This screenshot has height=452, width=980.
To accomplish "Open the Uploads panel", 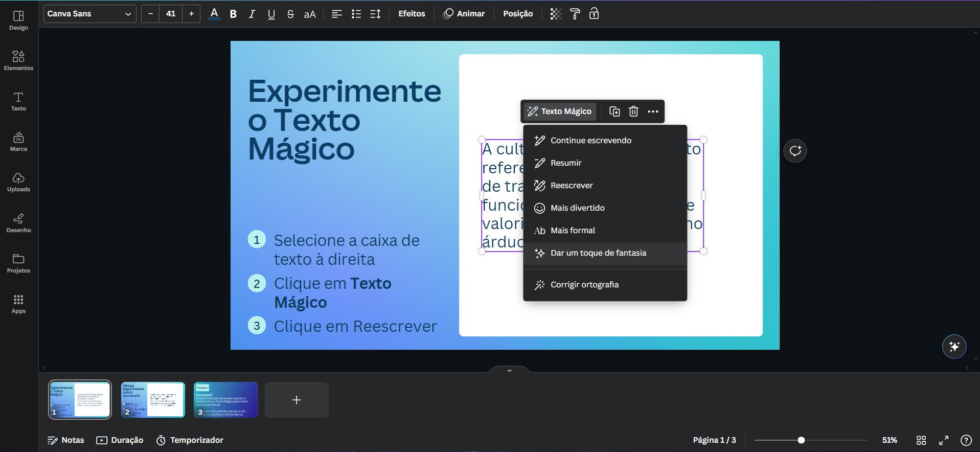I will coord(18,182).
